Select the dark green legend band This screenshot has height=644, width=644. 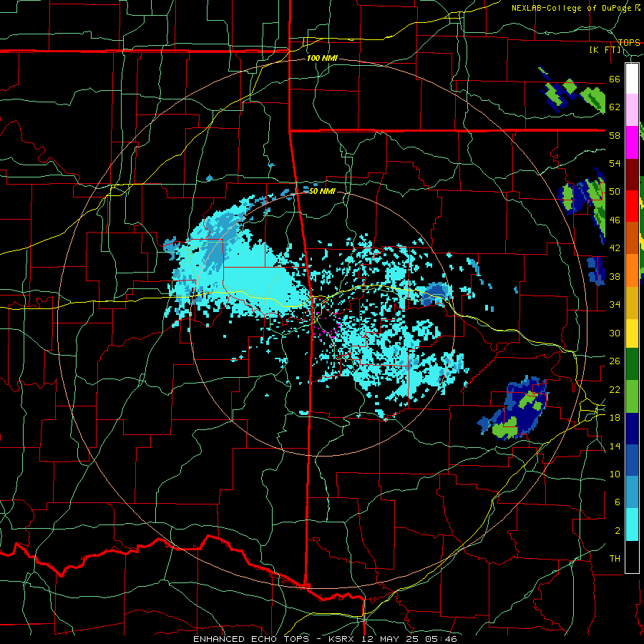632,364
